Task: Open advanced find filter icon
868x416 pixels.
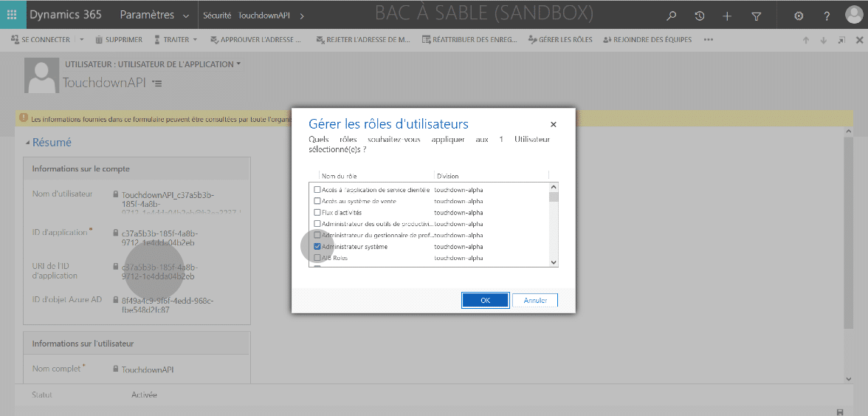Action: pyautogui.click(x=757, y=16)
